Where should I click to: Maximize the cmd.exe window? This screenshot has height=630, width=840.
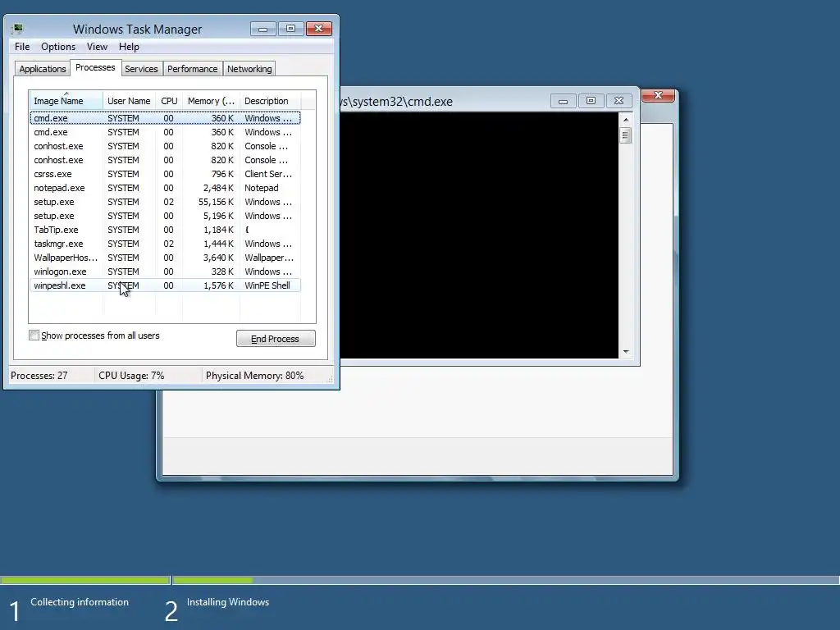tap(591, 101)
